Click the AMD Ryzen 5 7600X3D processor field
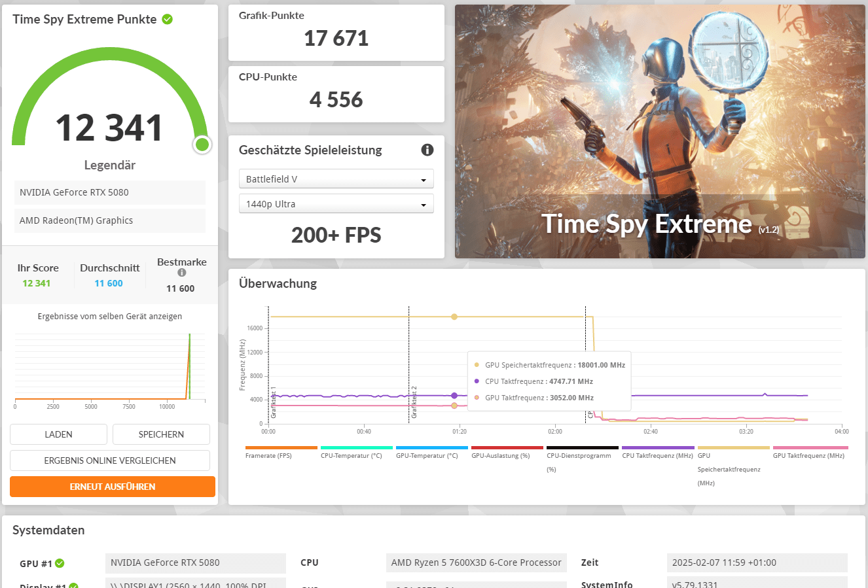Image resolution: width=868 pixels, height=588 pixels. (x=477, y=562)
